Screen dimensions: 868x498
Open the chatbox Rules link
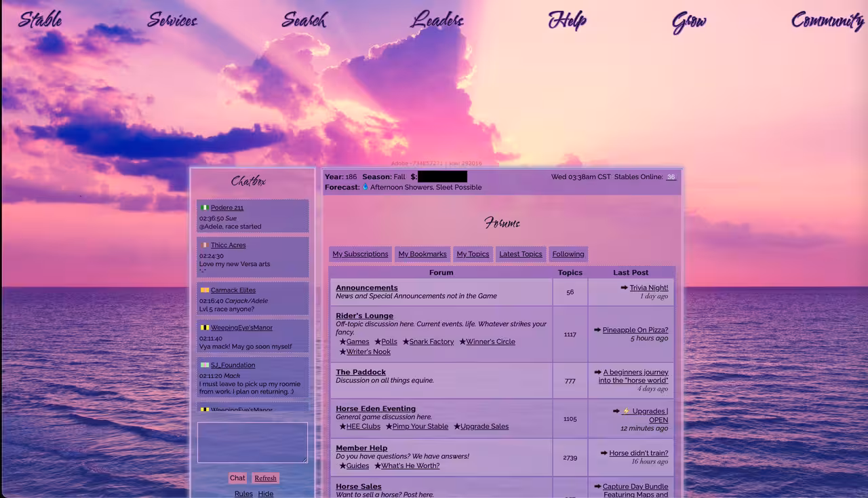[243, 493]
